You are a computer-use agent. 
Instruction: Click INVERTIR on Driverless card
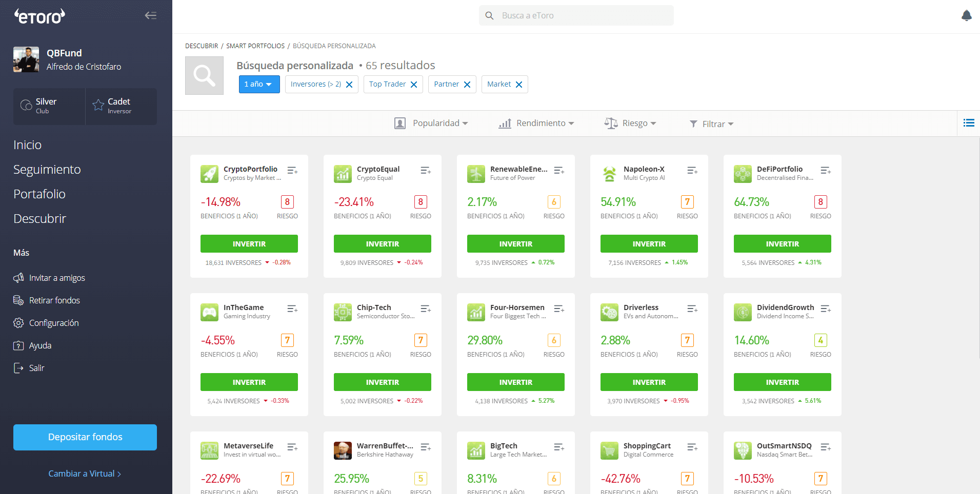[x=649, y=382]
